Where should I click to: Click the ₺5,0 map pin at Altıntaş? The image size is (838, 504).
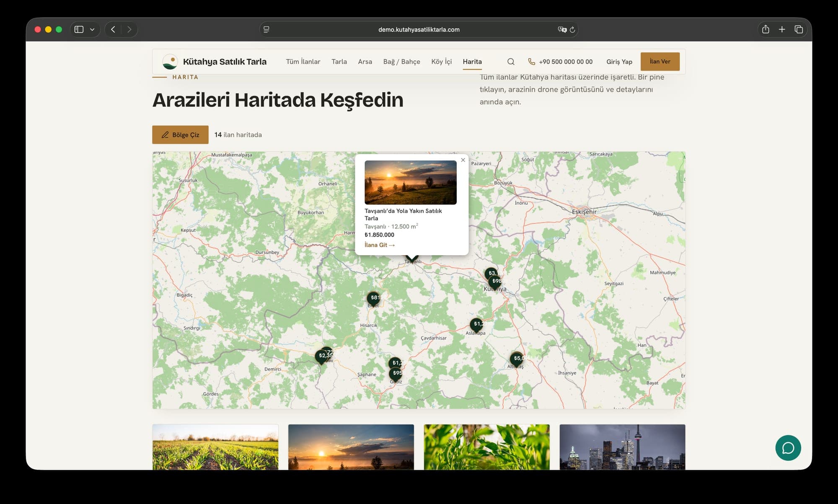coord(517,359)
